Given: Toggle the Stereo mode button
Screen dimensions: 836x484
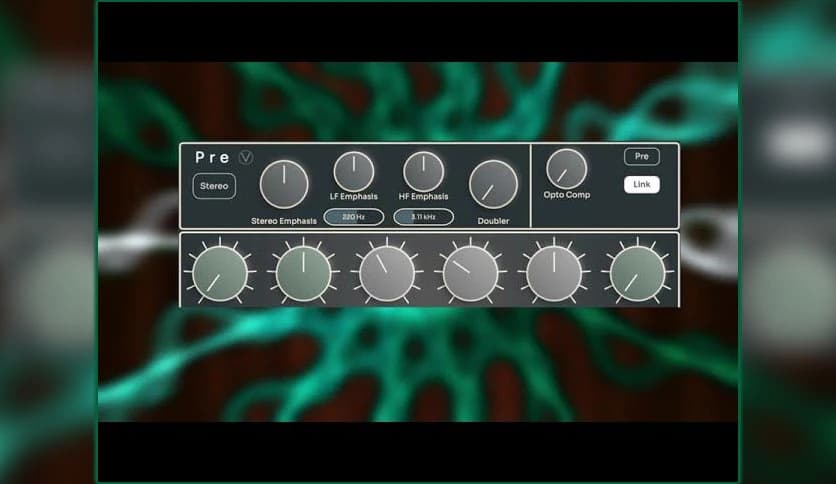Looking at the screenshot, I should coord(214,186).
